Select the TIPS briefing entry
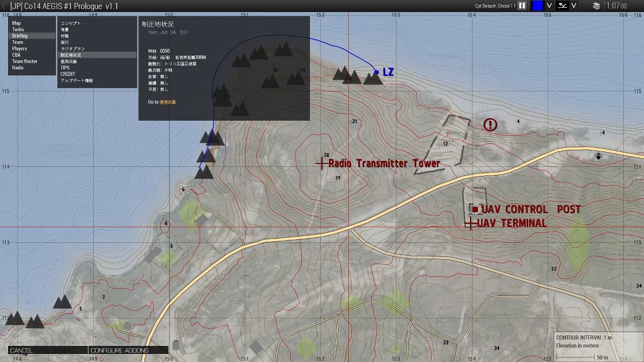The width and height of the screenshot is (644, 362). pos(97,68)
